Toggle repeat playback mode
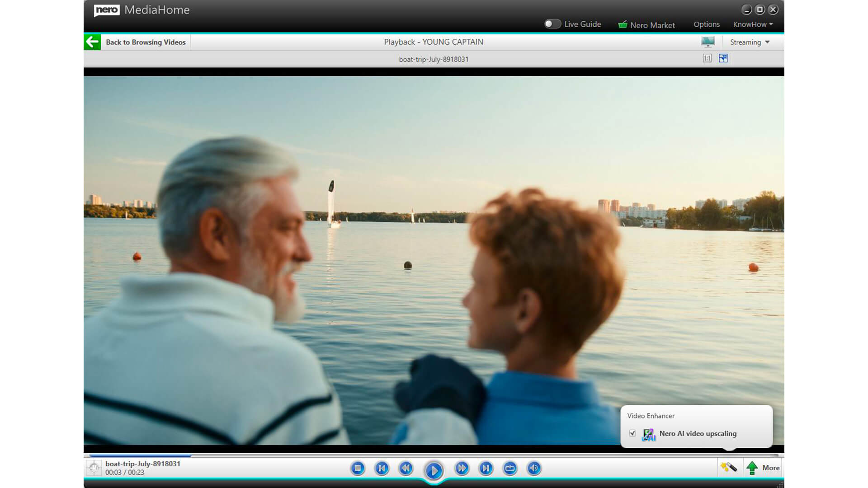This screenshot has width=868, height=488. 510,468
